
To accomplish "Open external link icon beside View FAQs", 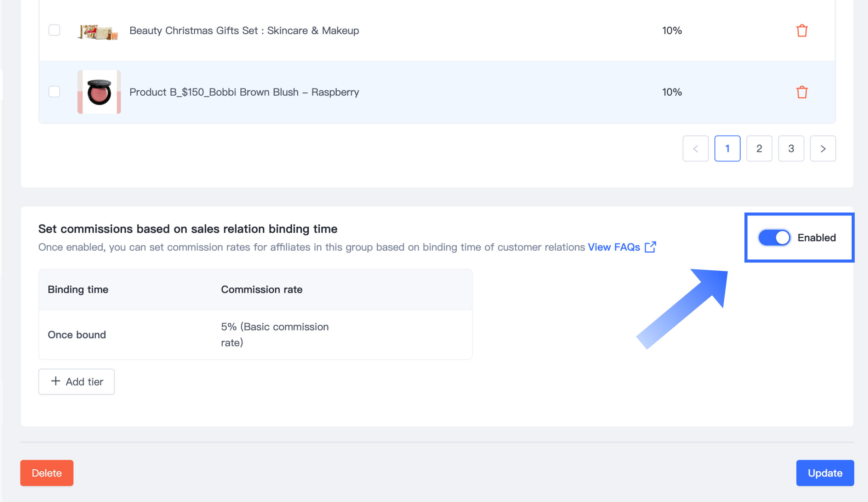I will coord(650,247).
